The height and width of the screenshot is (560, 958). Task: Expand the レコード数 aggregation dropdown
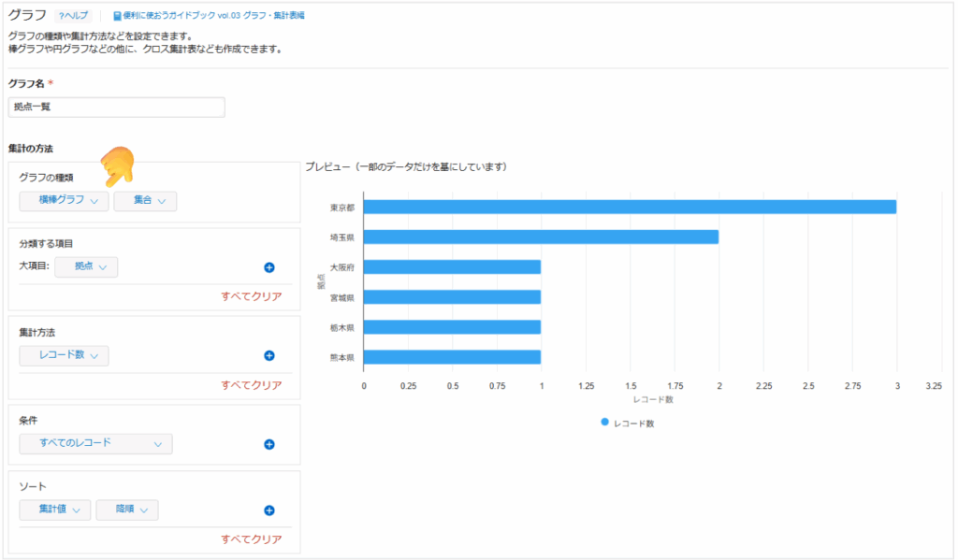tap(64, 355)
